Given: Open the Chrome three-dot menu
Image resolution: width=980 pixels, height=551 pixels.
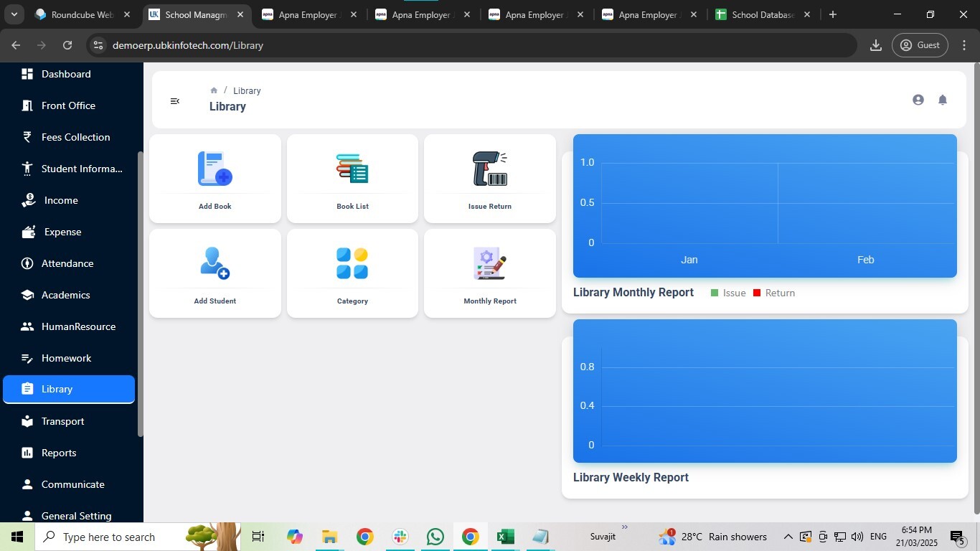Looking at the screenshot, I should pos(963,45).
